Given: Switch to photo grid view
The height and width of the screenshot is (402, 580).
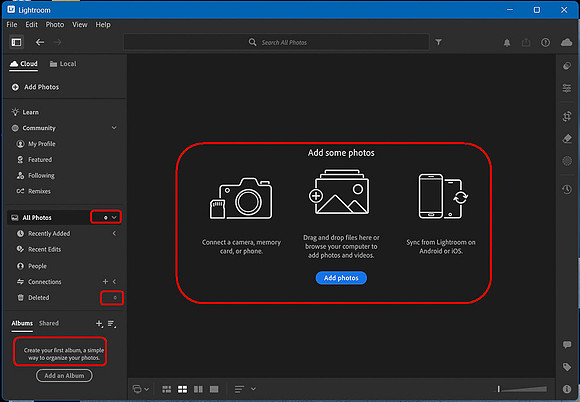Looking at the screenshot, I should coord(167,389).
